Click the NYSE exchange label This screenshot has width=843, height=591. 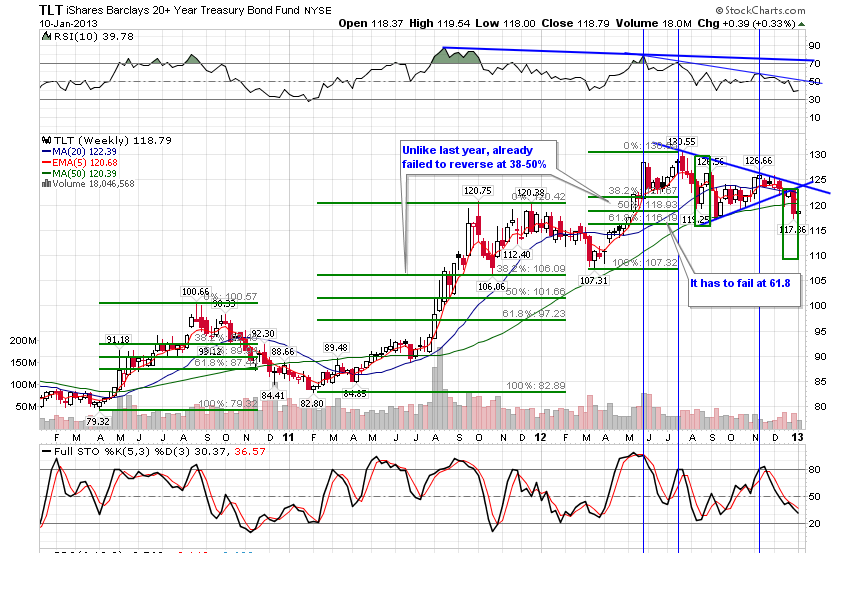[x=317, y=11]
